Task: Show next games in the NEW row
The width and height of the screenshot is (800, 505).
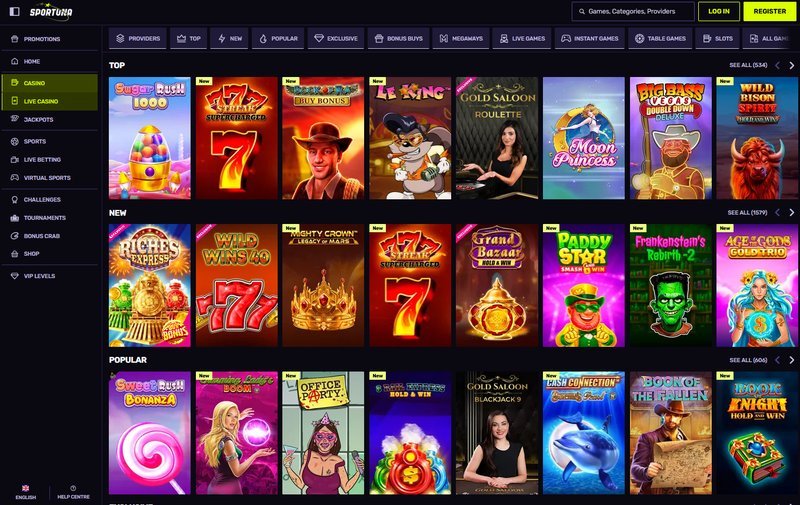Action: click(x=791, y=213)
